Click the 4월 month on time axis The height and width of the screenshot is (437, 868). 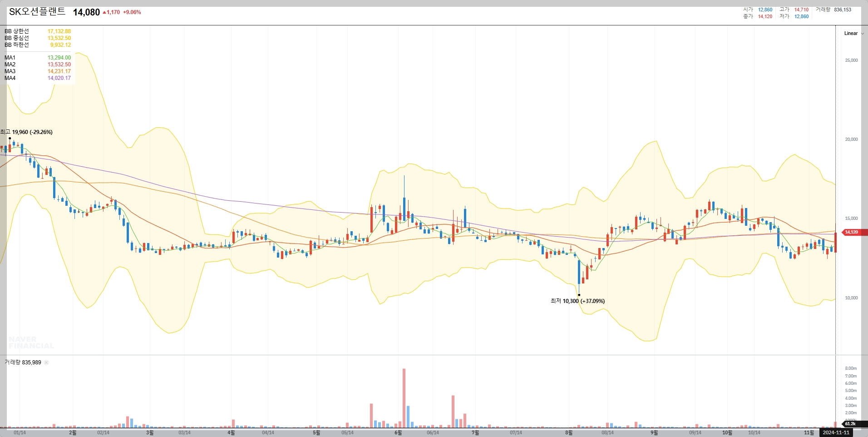(231, 433)
